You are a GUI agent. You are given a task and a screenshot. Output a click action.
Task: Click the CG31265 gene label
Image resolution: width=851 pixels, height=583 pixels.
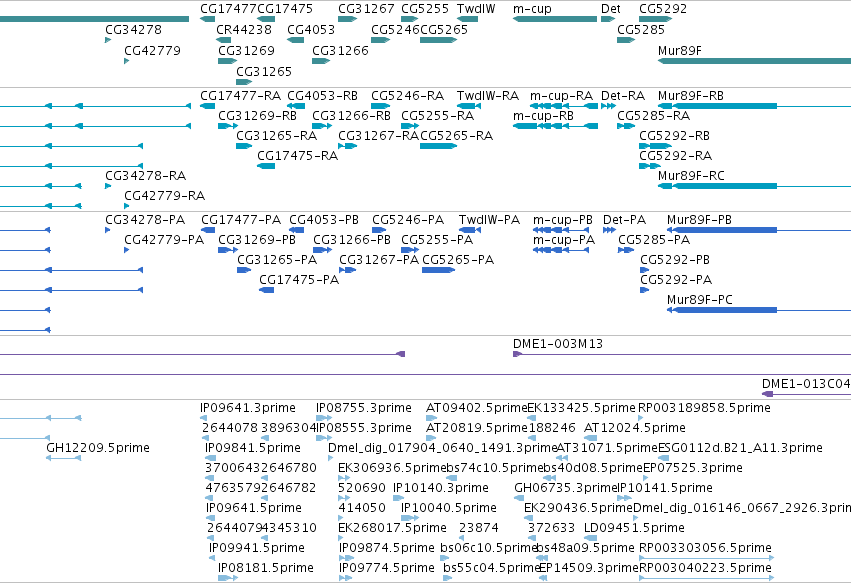[x=264, y=72]
